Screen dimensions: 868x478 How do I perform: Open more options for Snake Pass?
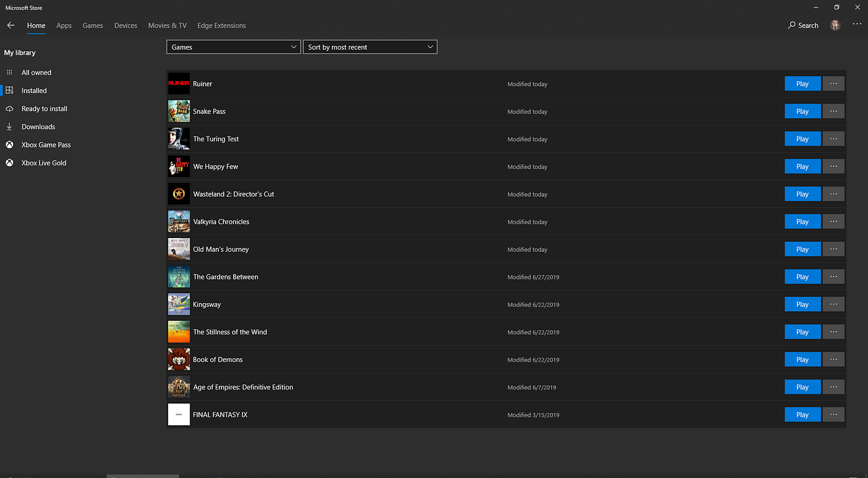point(833,112)
